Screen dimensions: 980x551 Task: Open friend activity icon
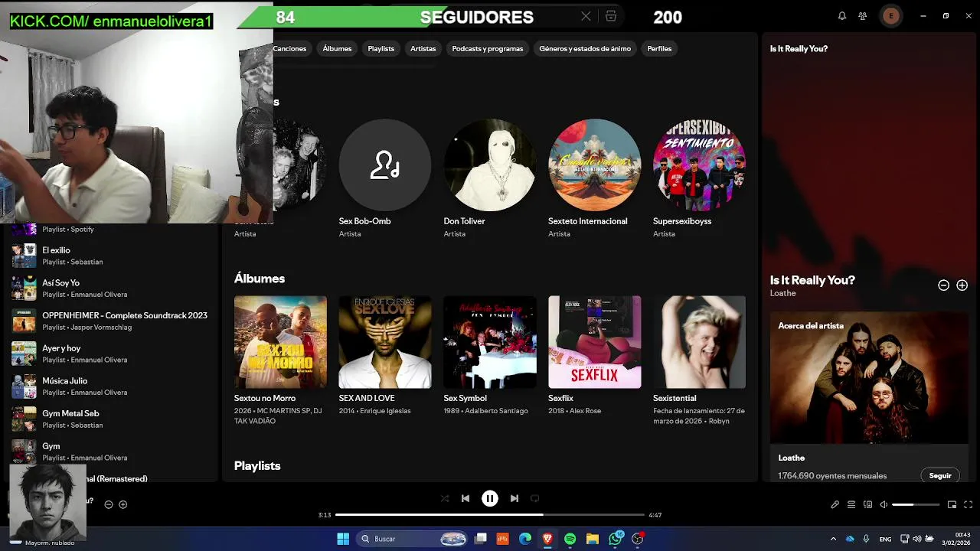(863, 16)
